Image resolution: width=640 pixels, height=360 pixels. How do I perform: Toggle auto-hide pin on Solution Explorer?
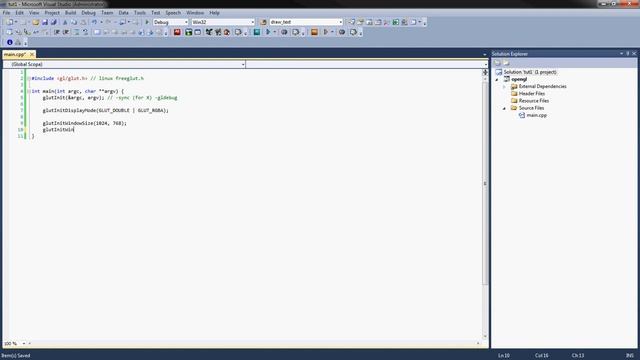628,53
